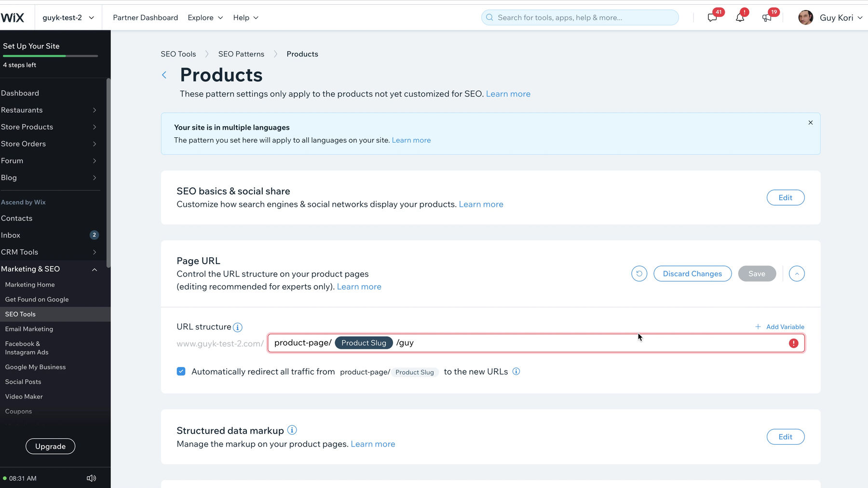Expand the Blog sidebar section
This screenshot has width=868, height=488.
(95, 178)
